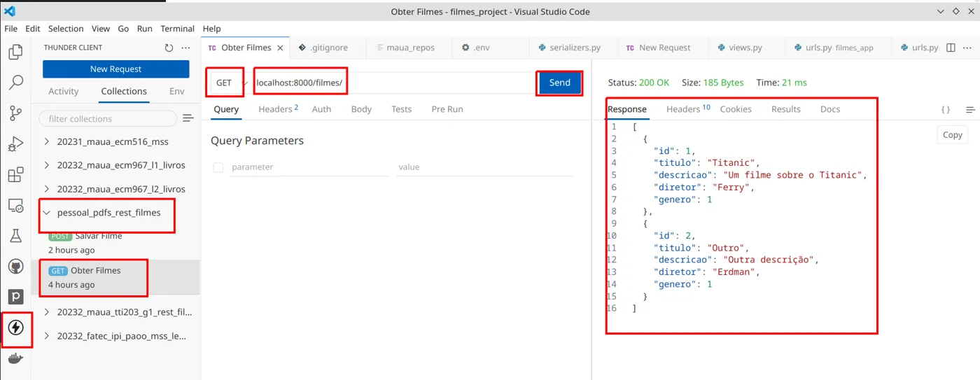Open the Explorer view in activity bar

click(15, 52)
